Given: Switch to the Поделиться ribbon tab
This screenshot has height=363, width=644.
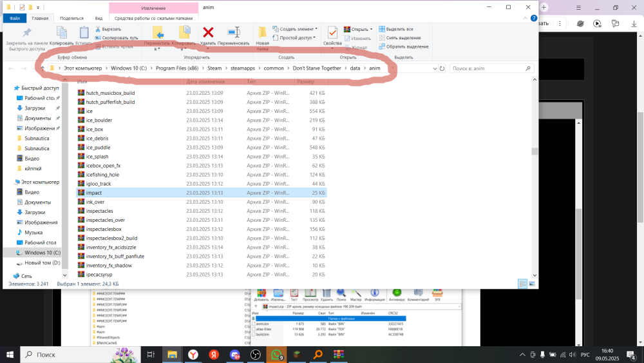Looking at the screenshot, I should (71, 18).
